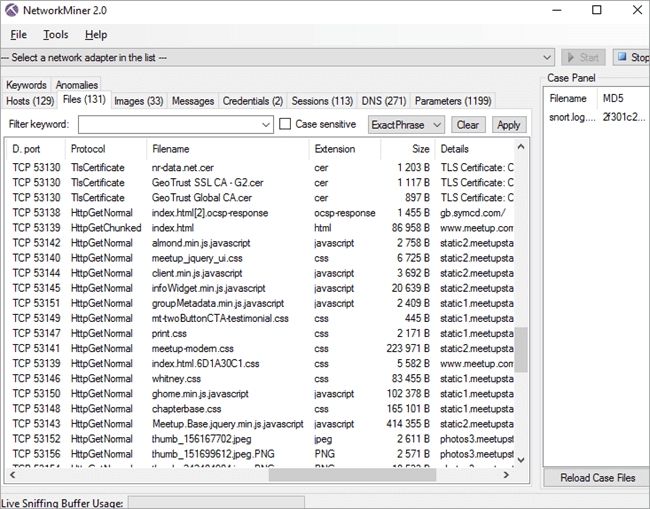This screenshot has width=650, height=509.
Task: Toggle the Case sensitive checkbox
Action: pyautogui.click(x=285, y=124)
